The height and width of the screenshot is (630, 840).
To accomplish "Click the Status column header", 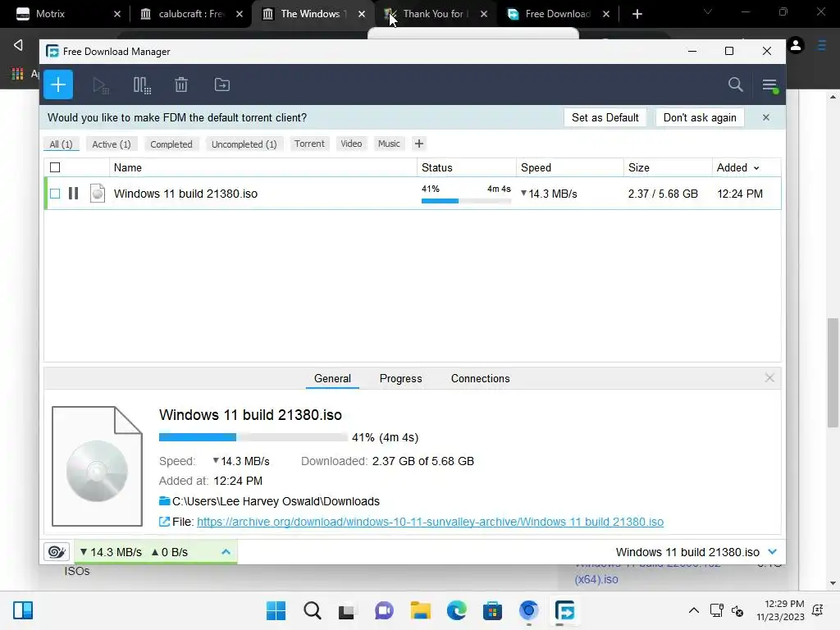I will click(466, 167).
